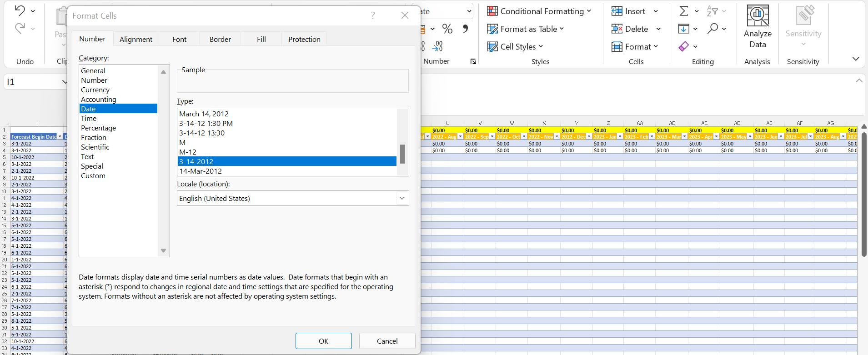This screenshot has width=868, height=355.
Task: Switch to the Font tab
Action: pyautogui.click(x=180, y=40)
